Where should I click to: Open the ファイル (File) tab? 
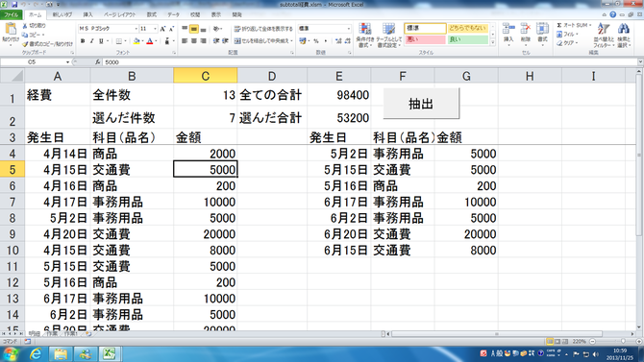pos(12,14)
